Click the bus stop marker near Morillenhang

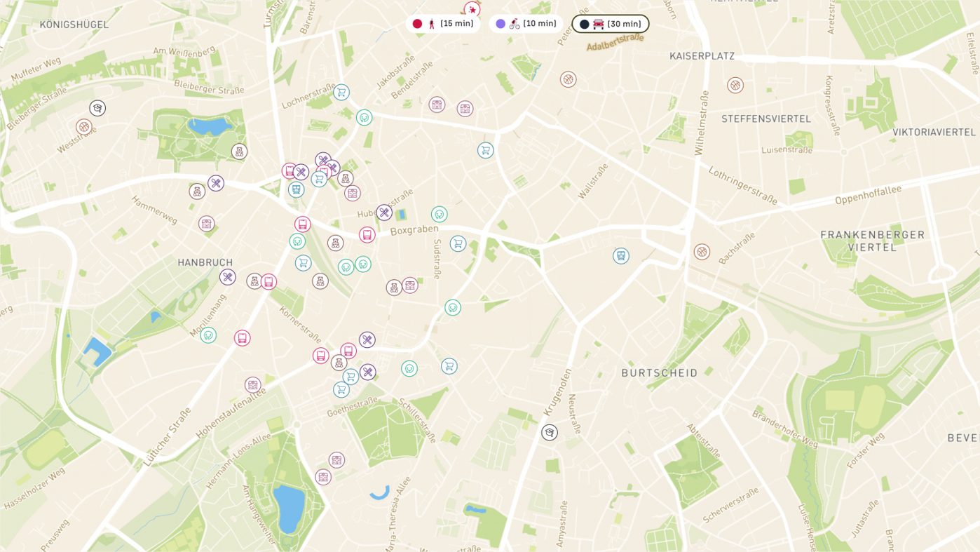[243, 338]
